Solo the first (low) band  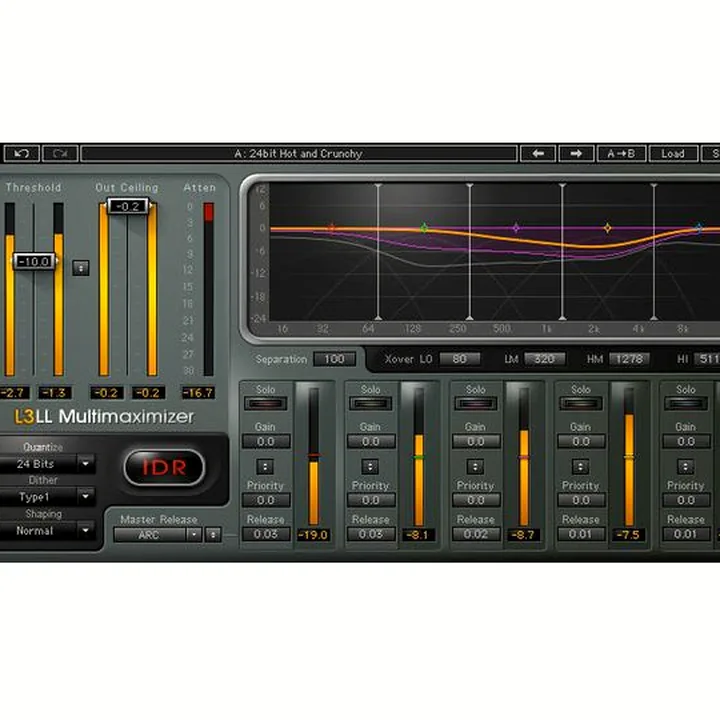265,404
